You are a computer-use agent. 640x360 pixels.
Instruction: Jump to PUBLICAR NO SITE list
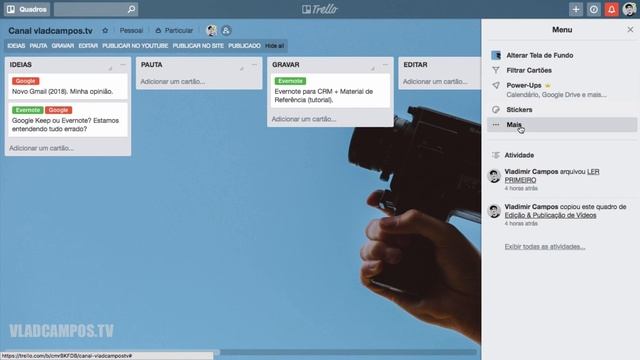tap(198, 46)
